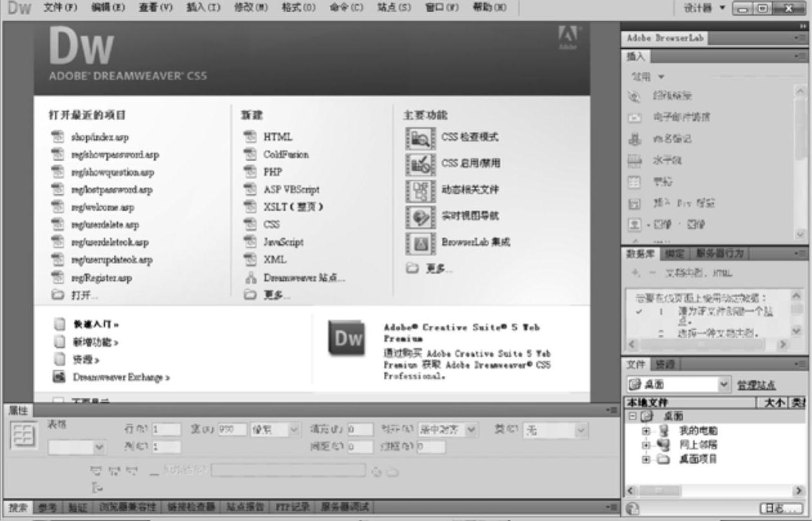
Task: Click the 我的电脑 computer icon in Files
Action: pos(664,430)
